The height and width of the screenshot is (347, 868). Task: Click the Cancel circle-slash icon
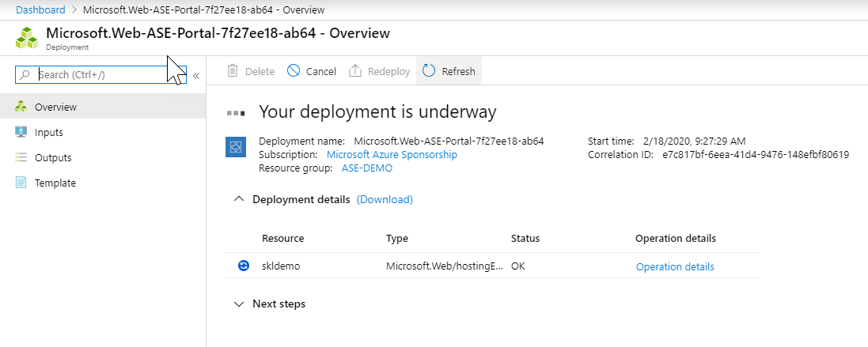294,71
